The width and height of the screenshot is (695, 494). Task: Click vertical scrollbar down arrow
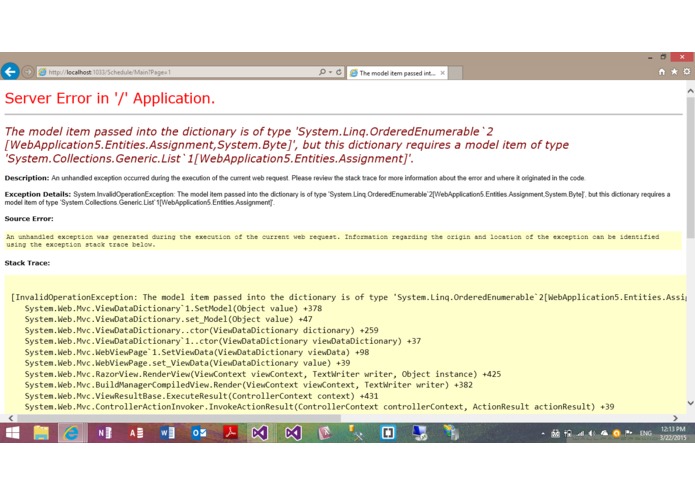pyautogui.click(x=691, y=403)
